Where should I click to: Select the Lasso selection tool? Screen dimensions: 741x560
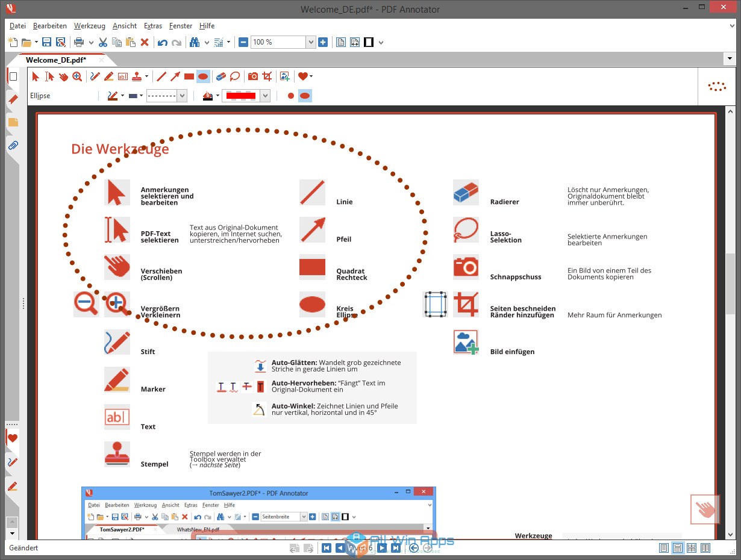(235, 76)
